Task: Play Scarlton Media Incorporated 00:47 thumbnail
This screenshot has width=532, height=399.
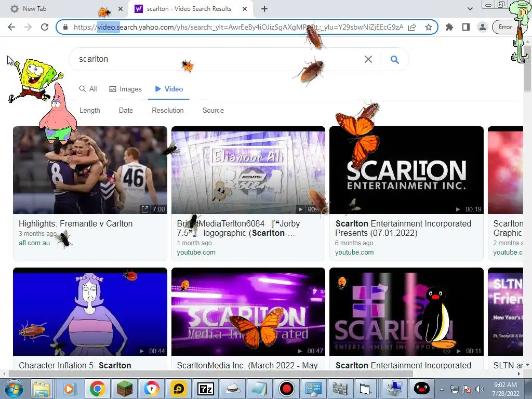Action: (248, 312)
